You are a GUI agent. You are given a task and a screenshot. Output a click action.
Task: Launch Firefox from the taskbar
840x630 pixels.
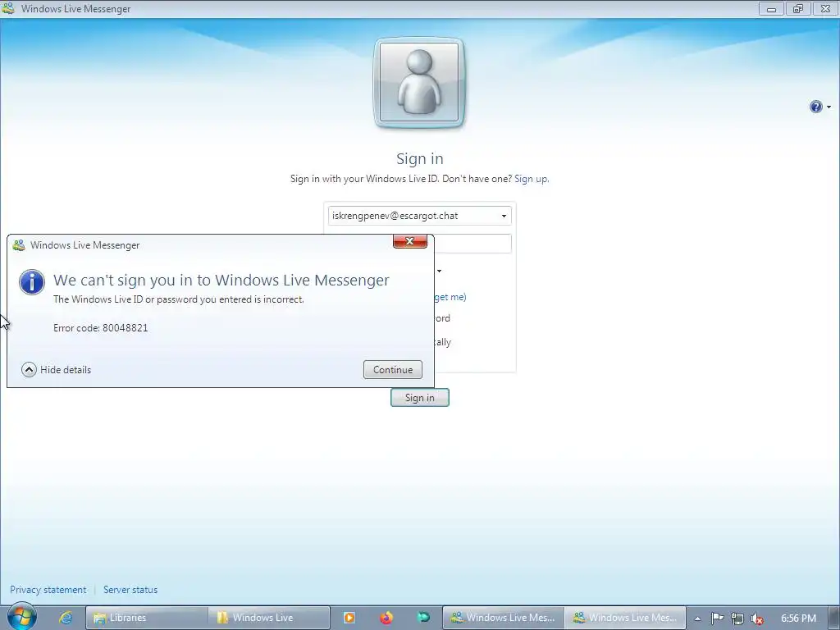pyautogui.click(x=386, y=618)
